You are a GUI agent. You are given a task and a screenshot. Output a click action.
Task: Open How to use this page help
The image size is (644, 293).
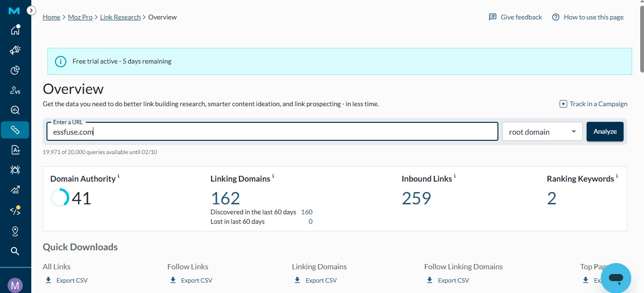pyautogui.click(x=588, y=17)
